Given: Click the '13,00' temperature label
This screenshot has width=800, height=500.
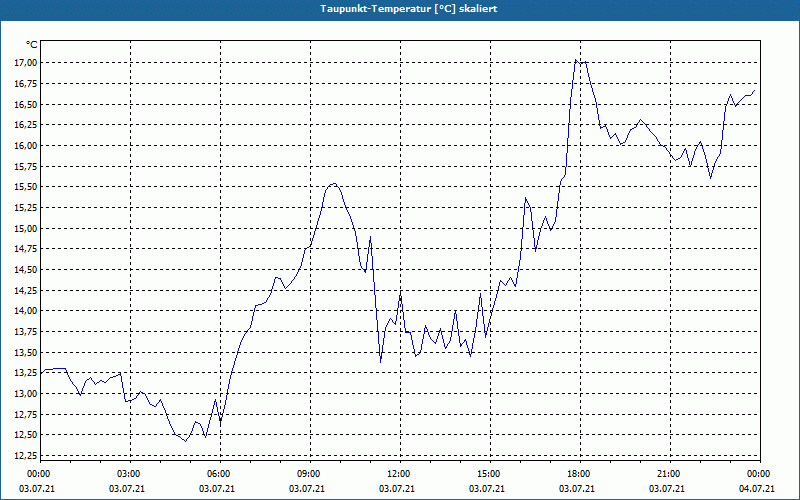Looking at the screenshot, I should 28,393.
